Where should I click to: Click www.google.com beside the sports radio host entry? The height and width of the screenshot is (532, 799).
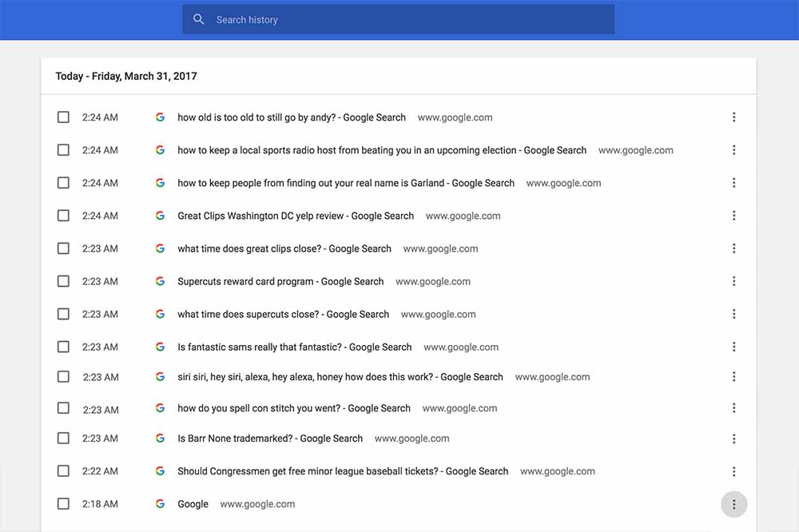635,150
